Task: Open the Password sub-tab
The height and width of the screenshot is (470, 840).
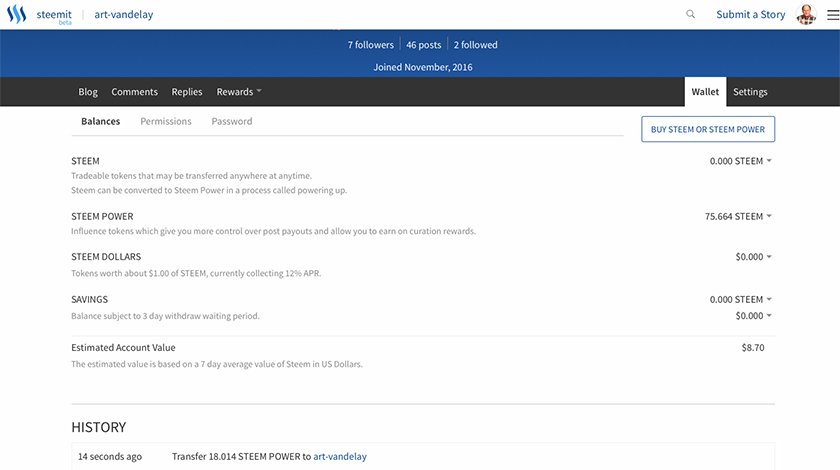Action: tap(231, 121)
